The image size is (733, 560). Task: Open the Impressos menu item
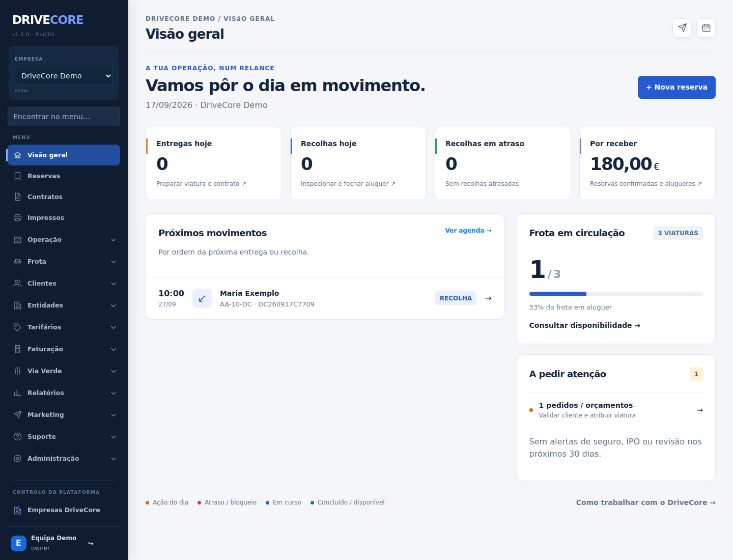64,218
